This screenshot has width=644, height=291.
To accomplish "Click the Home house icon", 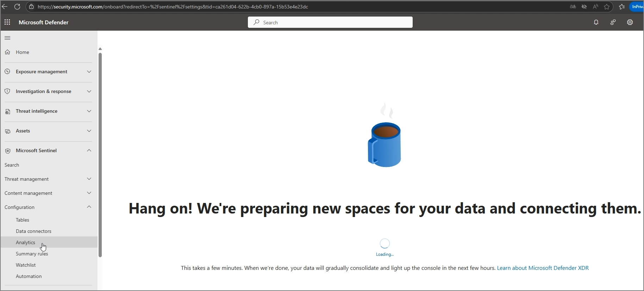I will [7, 52].
